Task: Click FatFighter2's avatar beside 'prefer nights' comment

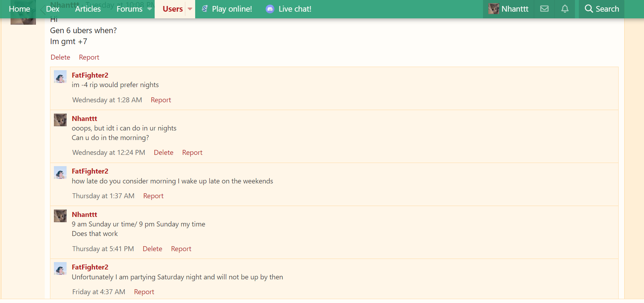Action: tap(60, 77)
